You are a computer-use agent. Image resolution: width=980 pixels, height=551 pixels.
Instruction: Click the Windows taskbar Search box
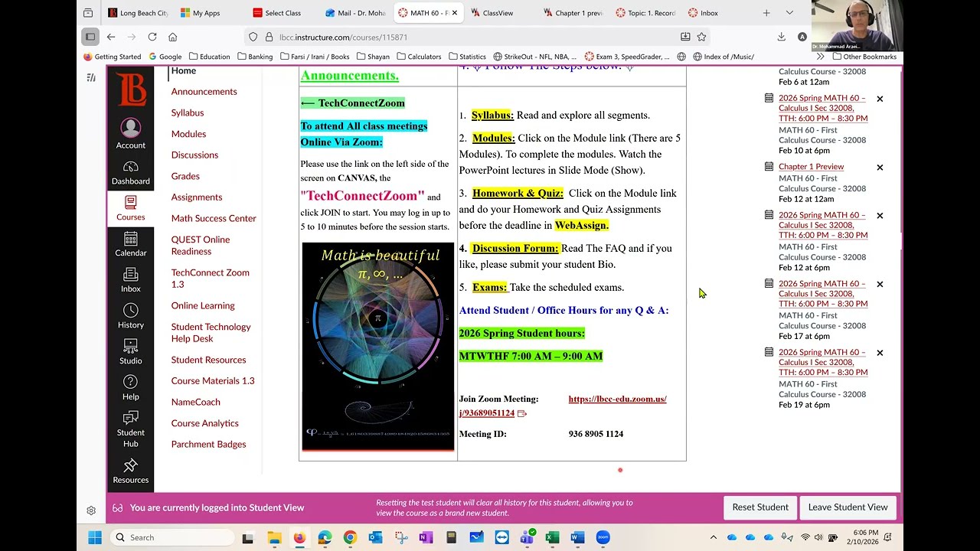click(x=171, y=538)
